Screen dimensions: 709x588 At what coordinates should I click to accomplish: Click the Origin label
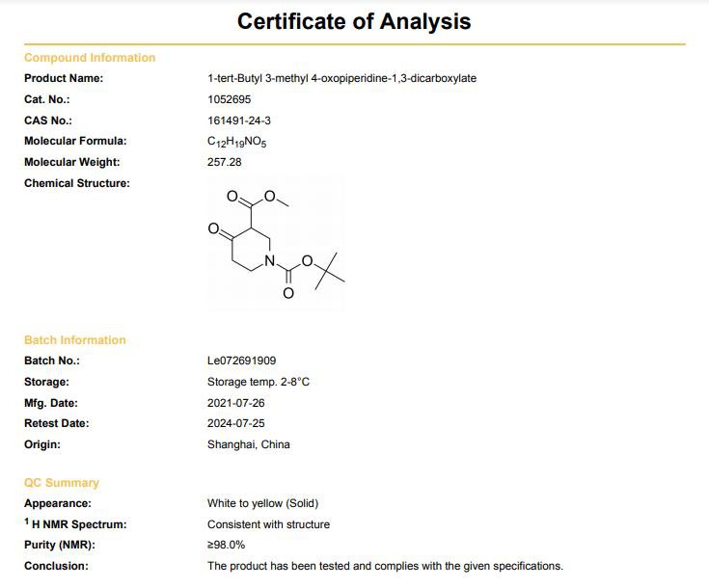[x=42, y=444]
